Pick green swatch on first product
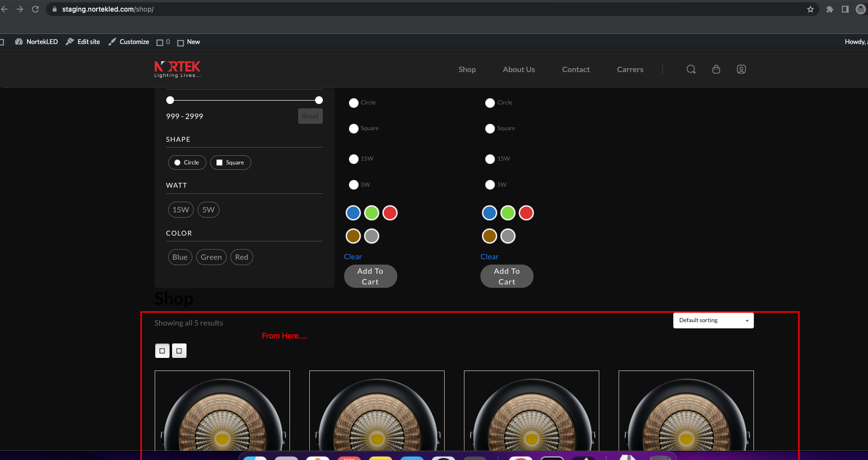This screenshot has height=460, width=868. [x=372, y=213]
